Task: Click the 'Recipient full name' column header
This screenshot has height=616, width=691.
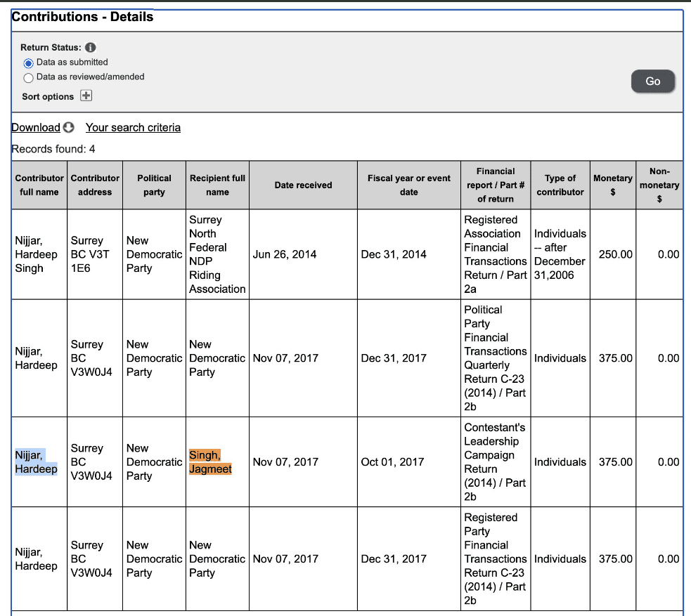Action: point(217,185)
